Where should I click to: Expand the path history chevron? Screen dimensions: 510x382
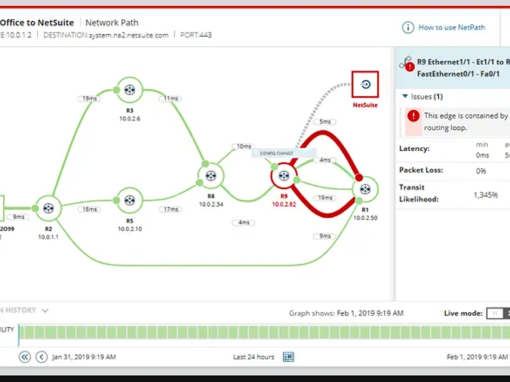pos(45,311)
